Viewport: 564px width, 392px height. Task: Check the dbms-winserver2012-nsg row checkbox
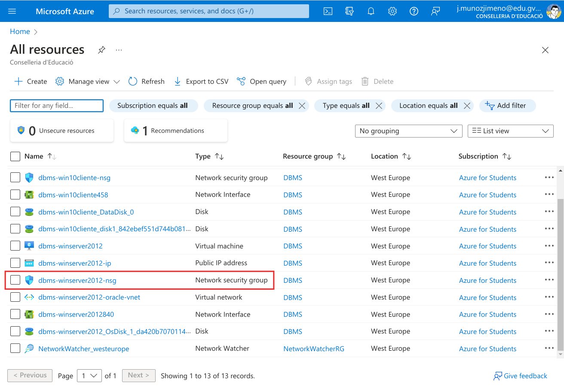[15, 280]
